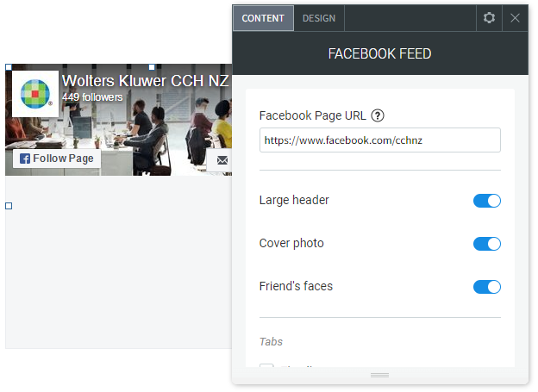Click the envelope message icon on the cover
This screenshot has width=538, height=392.
[x=222, y=160]
